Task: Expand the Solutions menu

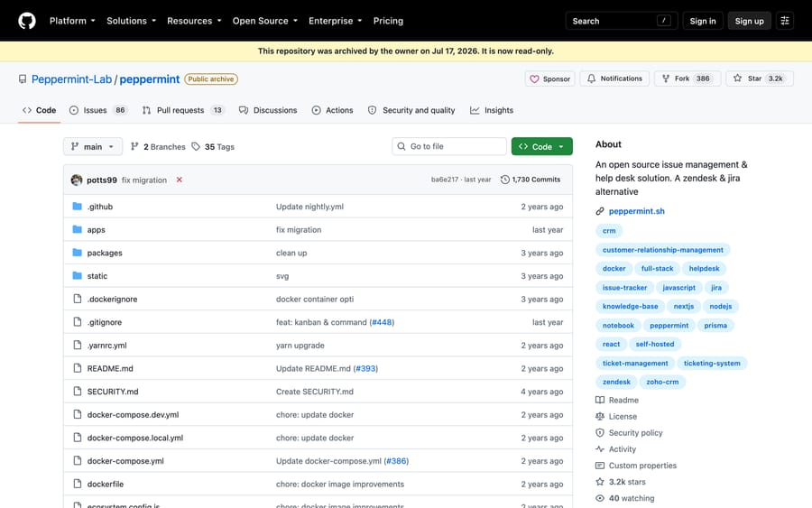Action: 131,21
